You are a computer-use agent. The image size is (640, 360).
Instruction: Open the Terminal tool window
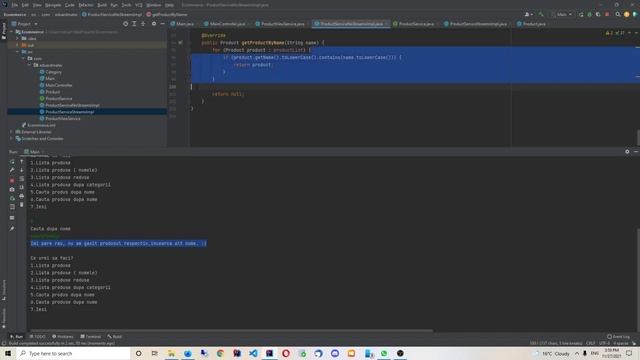[x=91, y=337]
